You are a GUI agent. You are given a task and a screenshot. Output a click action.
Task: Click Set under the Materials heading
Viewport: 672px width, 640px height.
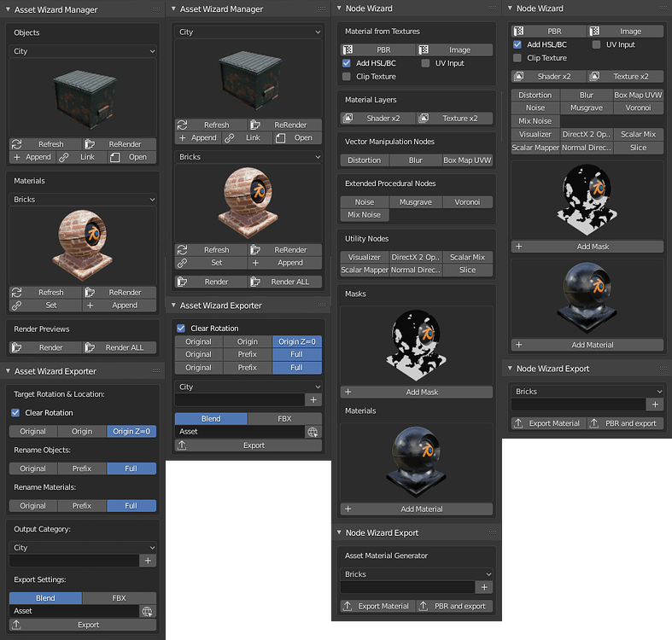click(45, 305)
